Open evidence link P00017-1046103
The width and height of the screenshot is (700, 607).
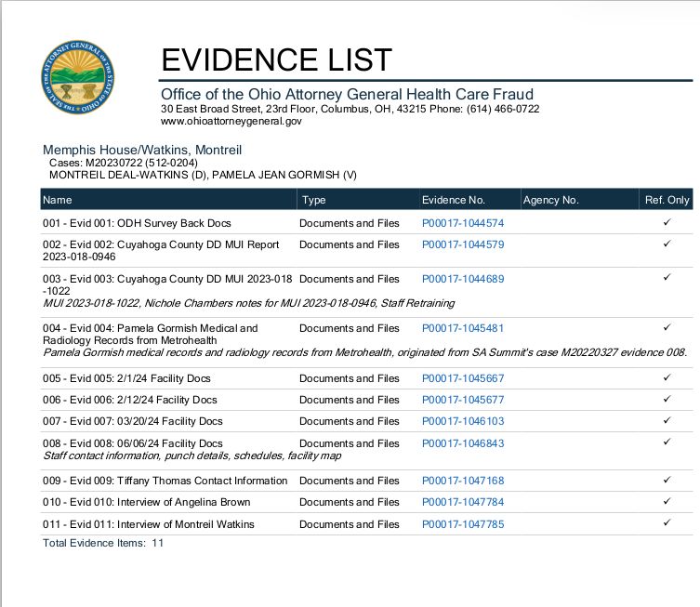tap(463, 421)
